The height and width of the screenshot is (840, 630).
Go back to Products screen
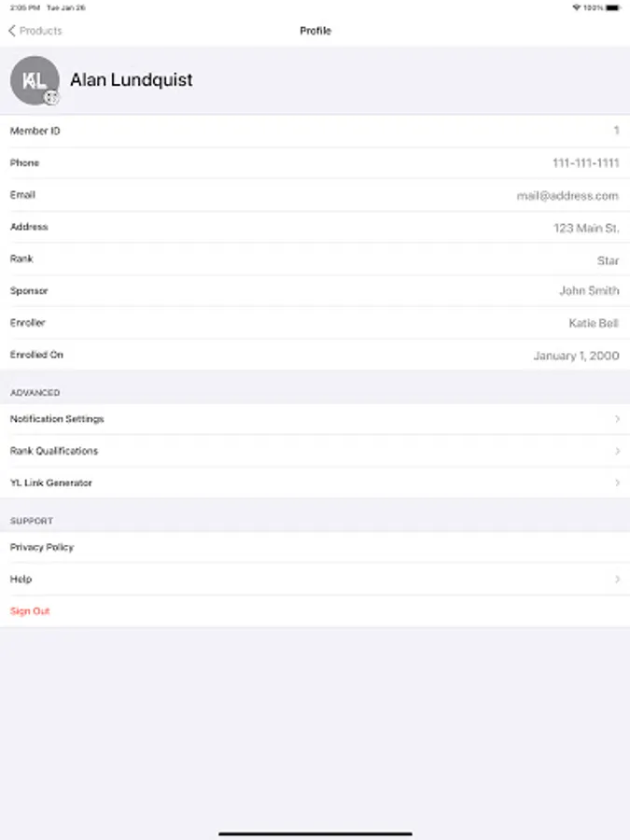pos(35,31)
